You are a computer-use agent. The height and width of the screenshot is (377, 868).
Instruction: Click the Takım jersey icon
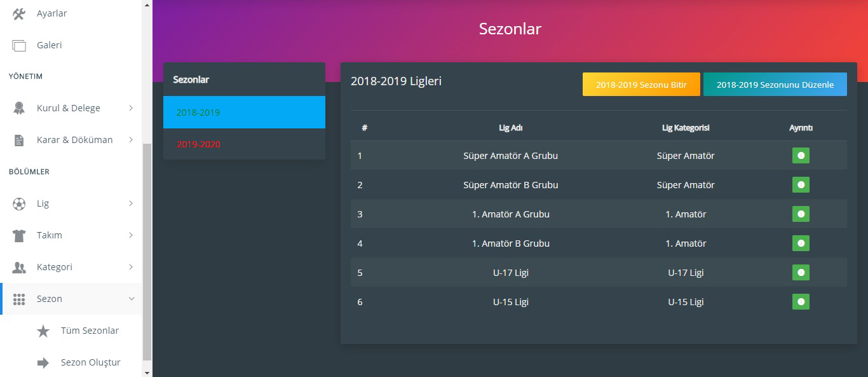[19, 235]
